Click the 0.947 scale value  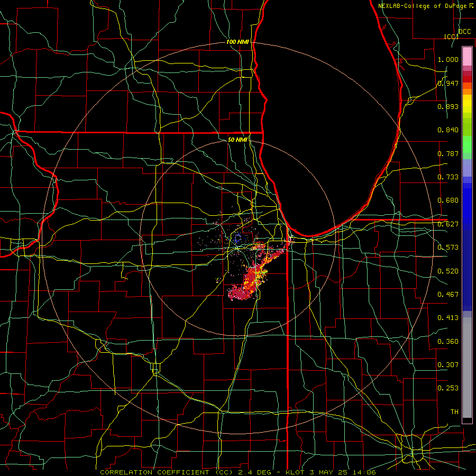click(x=448, y=83)
